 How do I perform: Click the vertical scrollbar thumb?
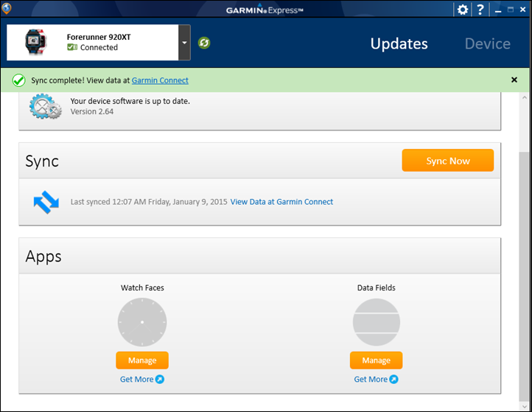[525, 276]
